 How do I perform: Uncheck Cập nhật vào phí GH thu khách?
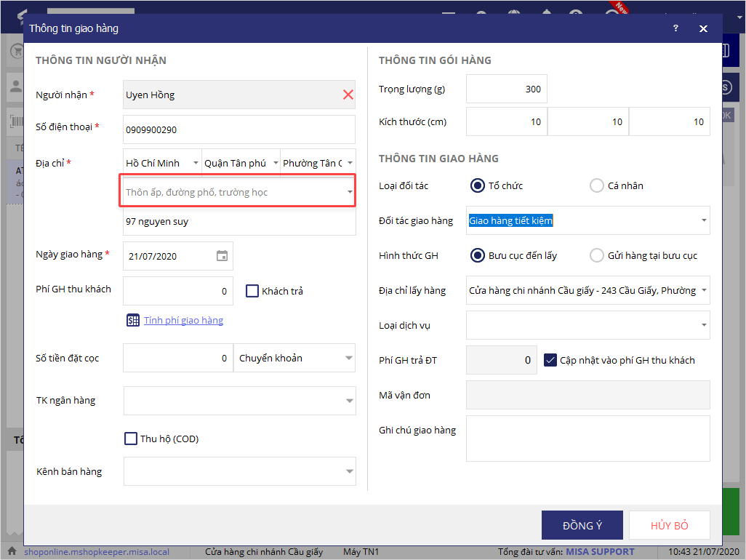click(550, 360)
